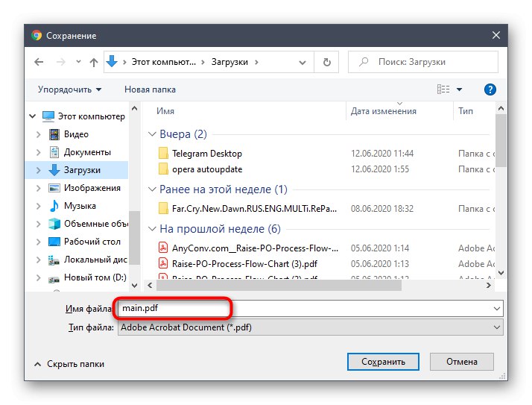Collapse 'На прошлой неделе (6)' group
Screen dimensions: 532x405
click(x=152, y=229)
